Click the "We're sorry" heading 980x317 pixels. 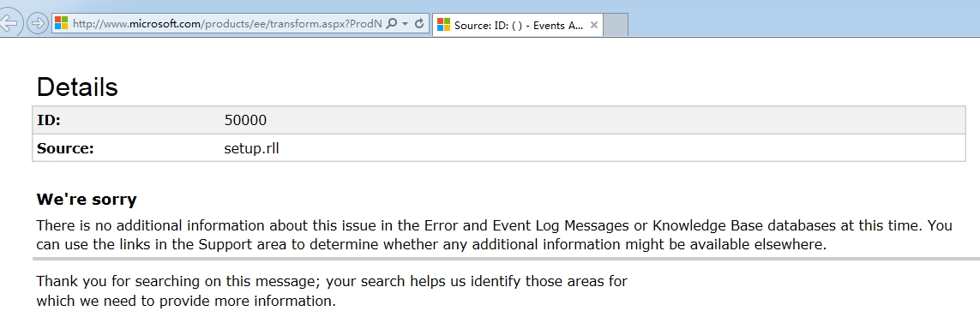click(87, 200)
